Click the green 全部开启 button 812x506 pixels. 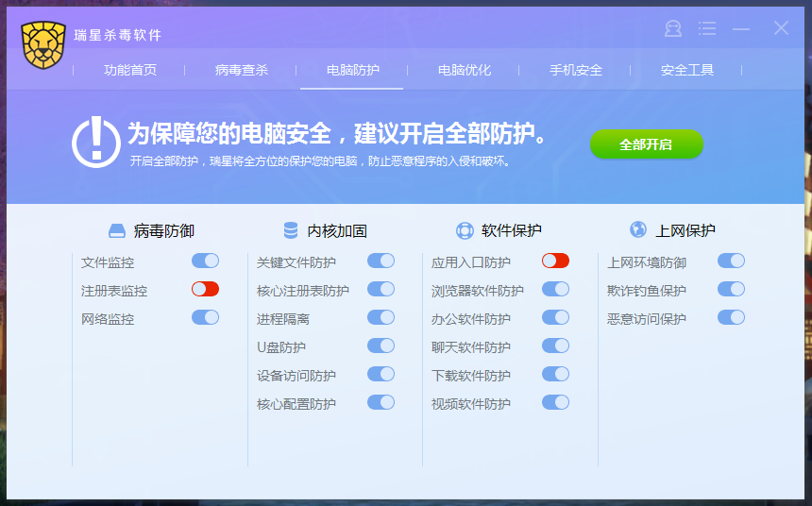point(646,144)
